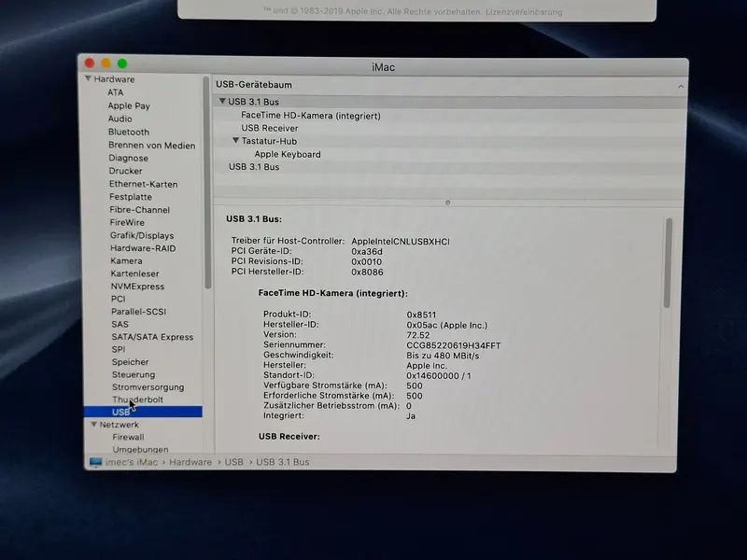Click the sort chevron in USB-Gerätebaum header
The image size is (747, 560).
click(681, 87)
